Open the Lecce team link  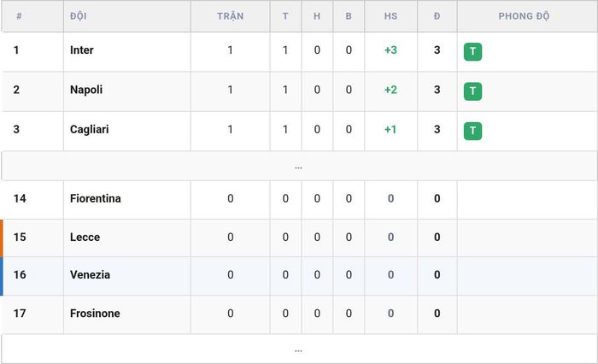point(85,237)
